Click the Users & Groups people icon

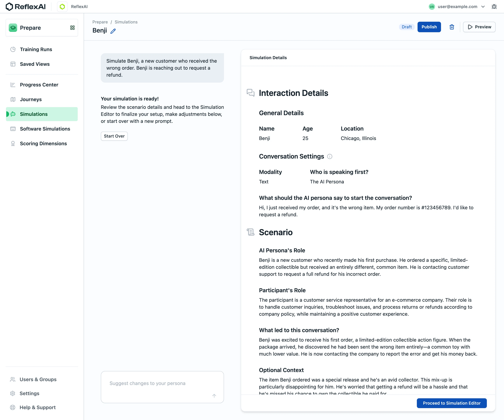[13, 379]
